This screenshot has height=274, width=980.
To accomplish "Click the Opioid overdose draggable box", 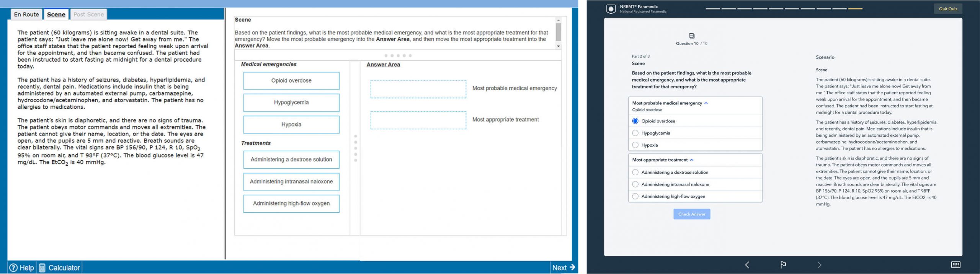I will coord(291,81).
